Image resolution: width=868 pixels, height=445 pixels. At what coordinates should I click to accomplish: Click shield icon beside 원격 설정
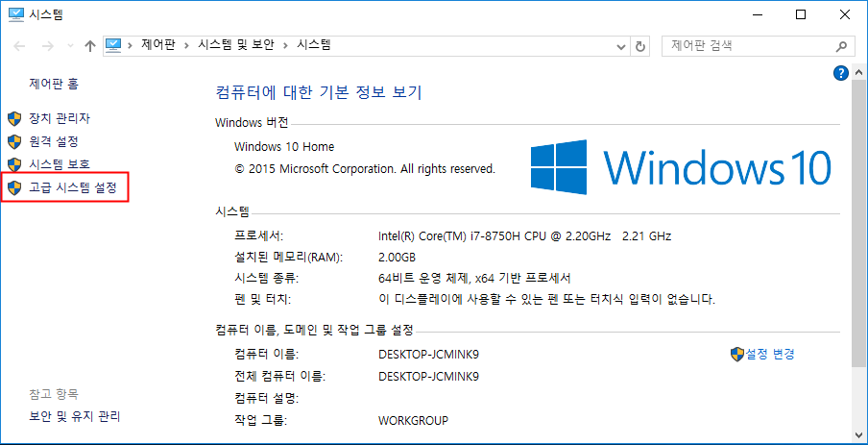point(14,142)
